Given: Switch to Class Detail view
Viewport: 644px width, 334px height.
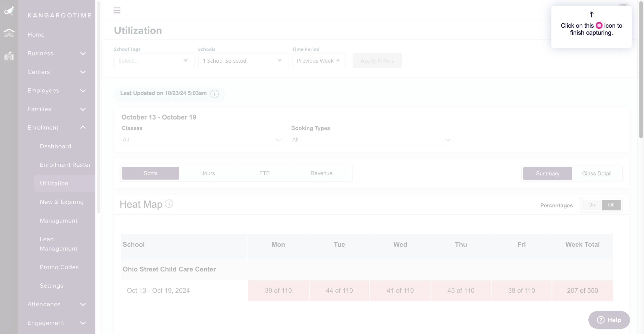Looking at the screenshot, I should (596, 173).
